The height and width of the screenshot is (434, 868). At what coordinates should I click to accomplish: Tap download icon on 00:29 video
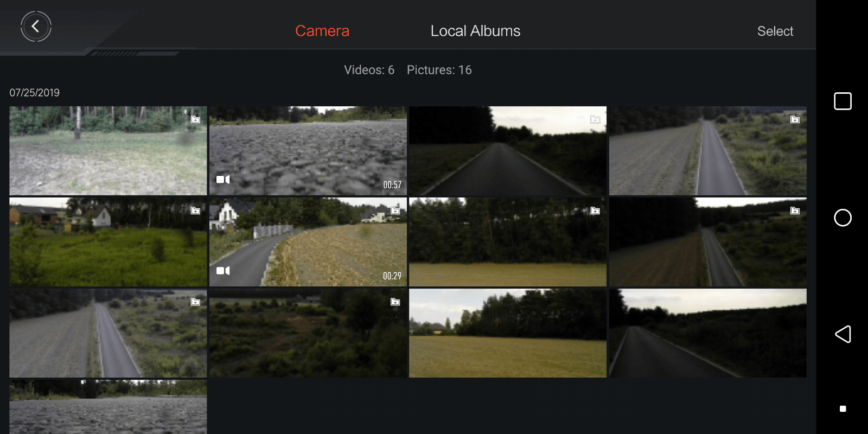pos(395,210)
